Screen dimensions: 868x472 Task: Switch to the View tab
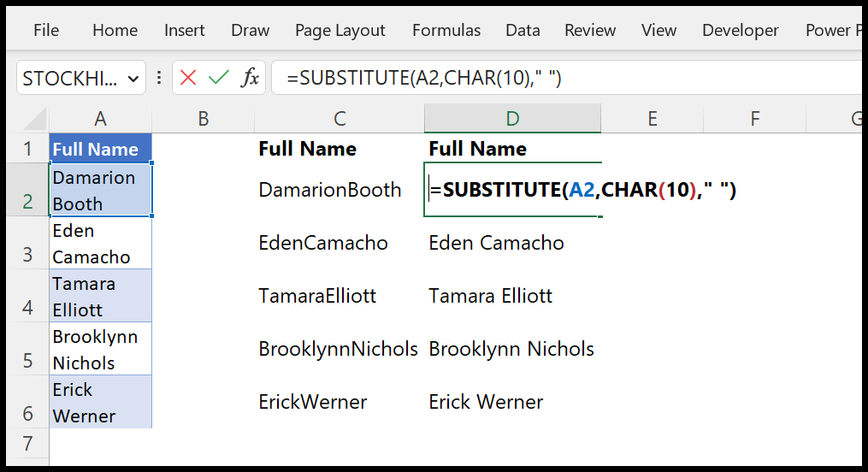point(658,31)
